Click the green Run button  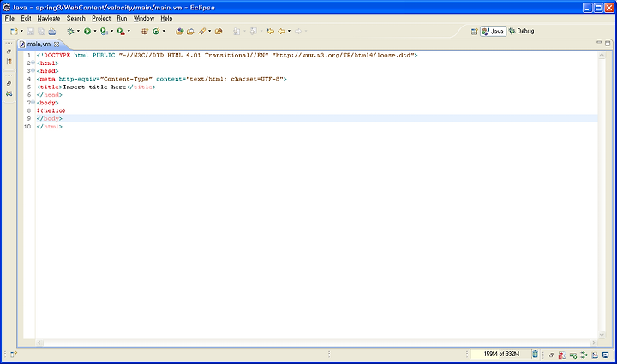[87, 32]
